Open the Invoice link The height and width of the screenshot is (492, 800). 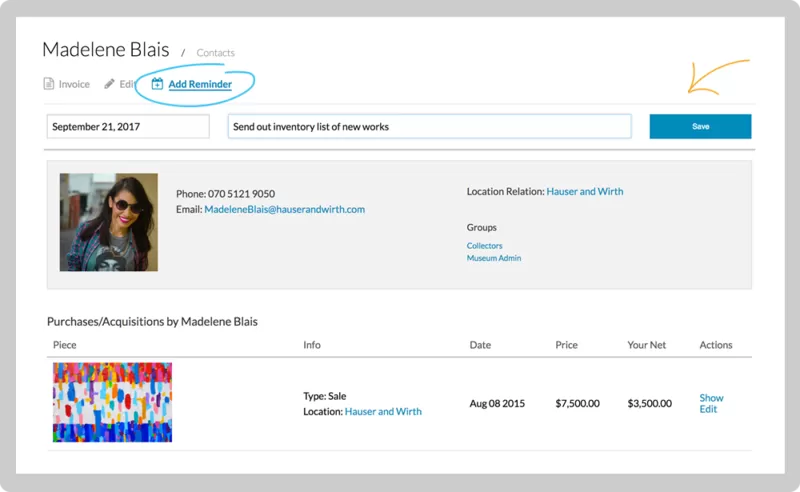click(74, 84)
